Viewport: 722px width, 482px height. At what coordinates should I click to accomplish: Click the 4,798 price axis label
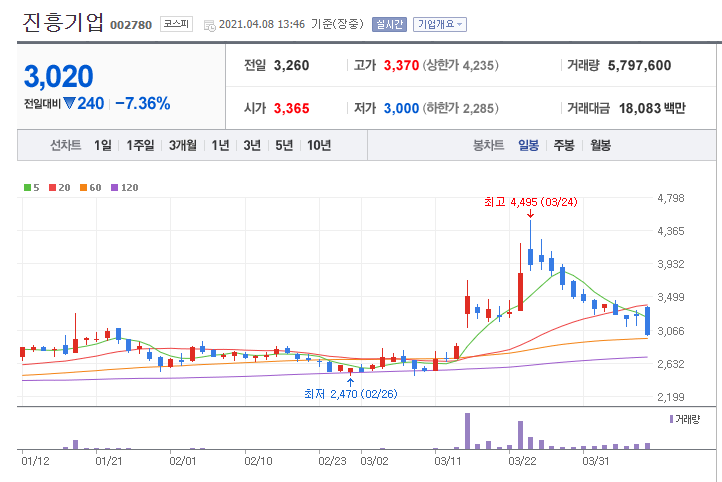(x=670, y=198)
